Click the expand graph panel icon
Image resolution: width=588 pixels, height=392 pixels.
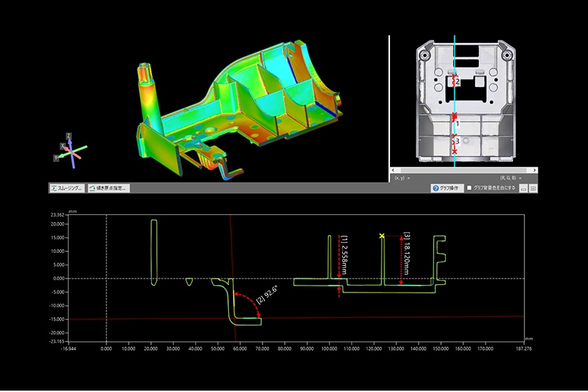coord(533,188)
